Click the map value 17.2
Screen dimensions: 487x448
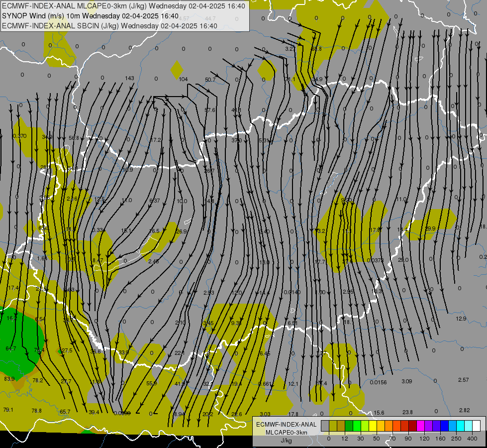(x=156, y=140)
